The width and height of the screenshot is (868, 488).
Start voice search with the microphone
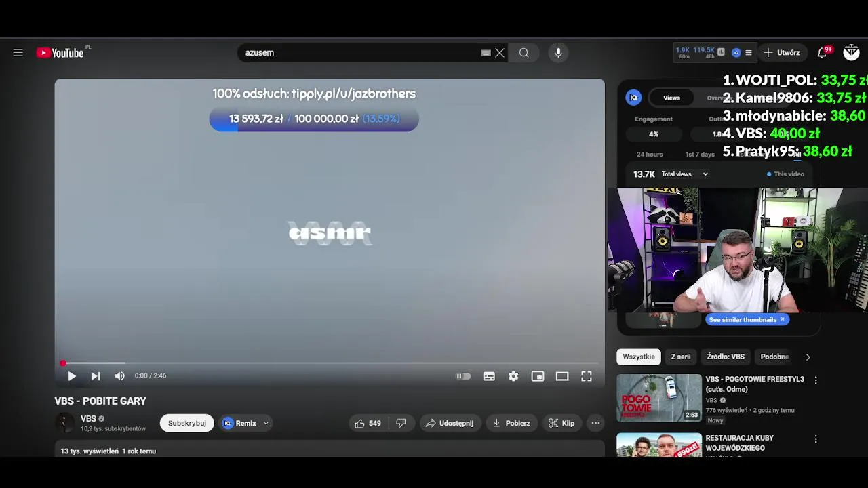point(558,53)
